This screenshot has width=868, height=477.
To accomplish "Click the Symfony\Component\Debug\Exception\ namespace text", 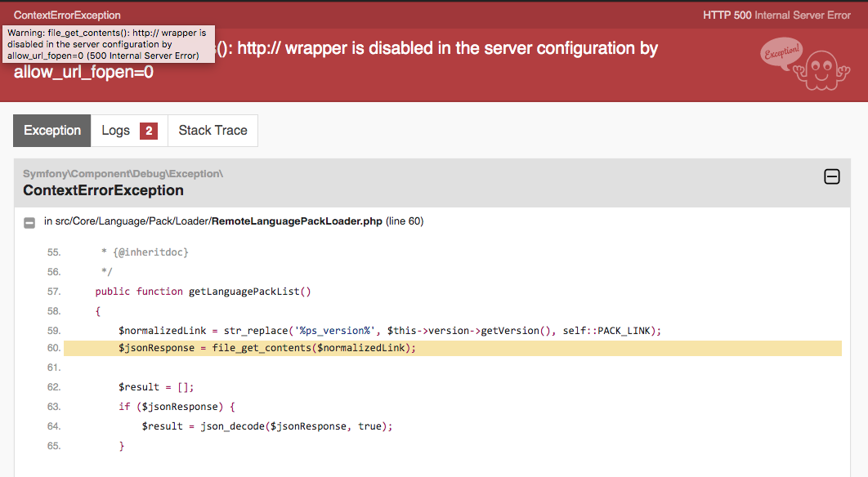I will coord(123,174).
